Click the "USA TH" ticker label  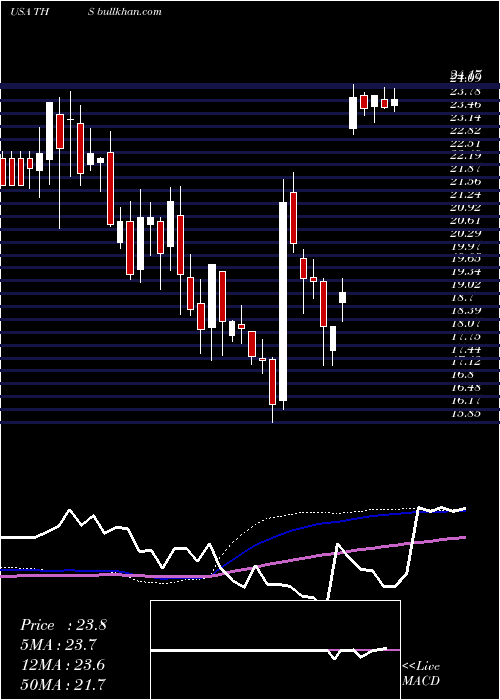[x=32, y=12]
